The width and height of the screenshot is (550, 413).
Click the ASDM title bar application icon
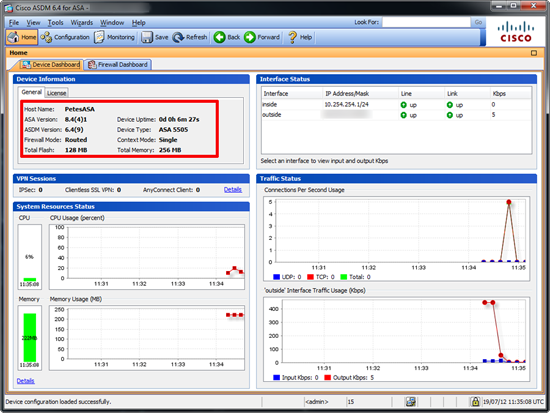[x=9, y=7]
